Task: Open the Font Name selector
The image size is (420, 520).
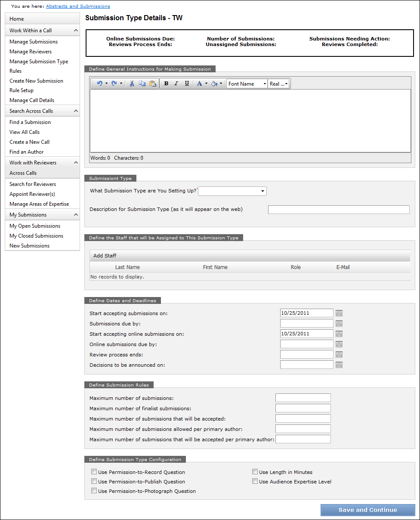Action: (247, 84)
